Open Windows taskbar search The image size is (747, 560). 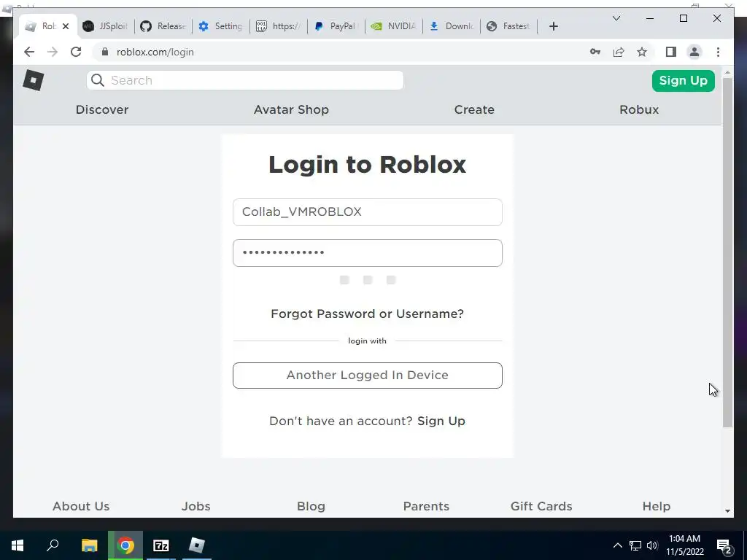tap(53, 545)
